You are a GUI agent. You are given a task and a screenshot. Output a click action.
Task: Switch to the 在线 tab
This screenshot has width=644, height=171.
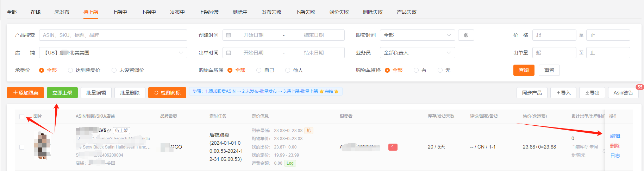pyautogui.click(x=36, y=12)
